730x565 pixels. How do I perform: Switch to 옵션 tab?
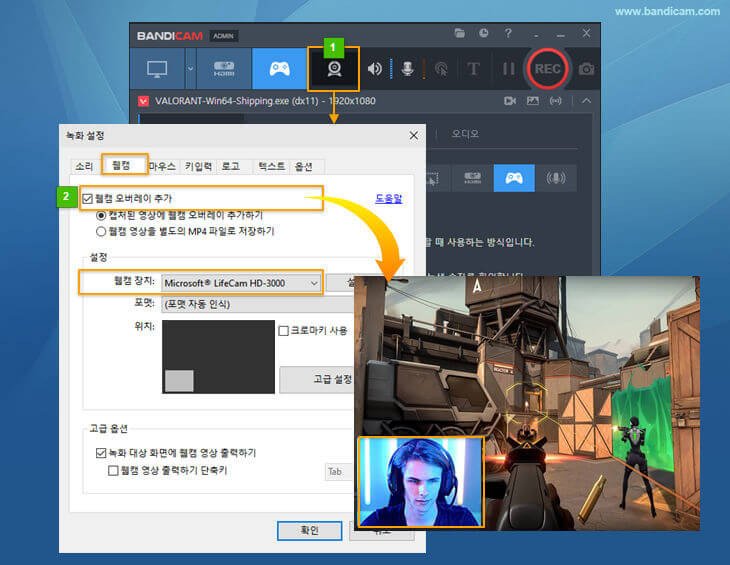coord(304,166)
